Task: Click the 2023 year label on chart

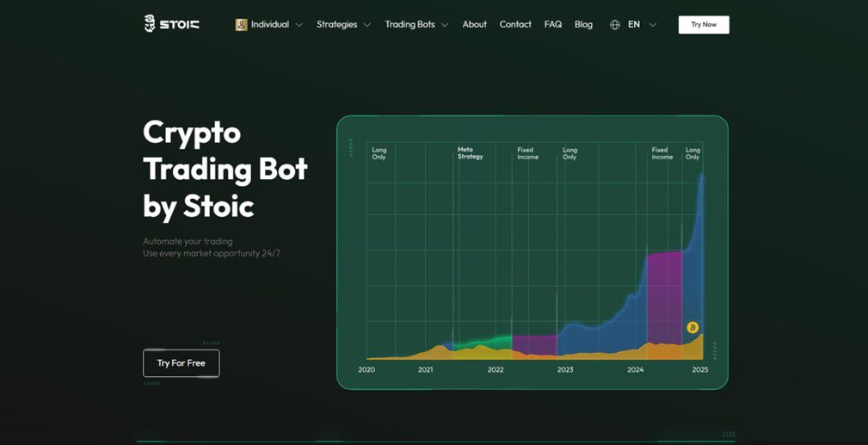Action: pos(564,369)
